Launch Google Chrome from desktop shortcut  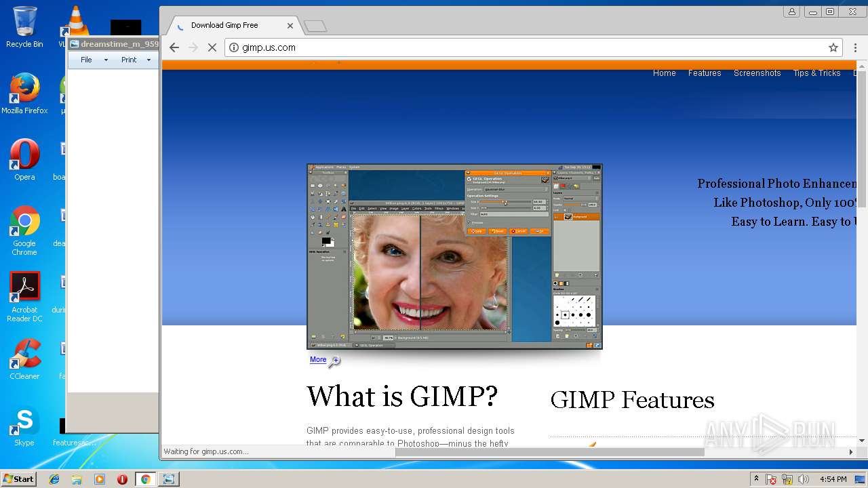point(24,230)
